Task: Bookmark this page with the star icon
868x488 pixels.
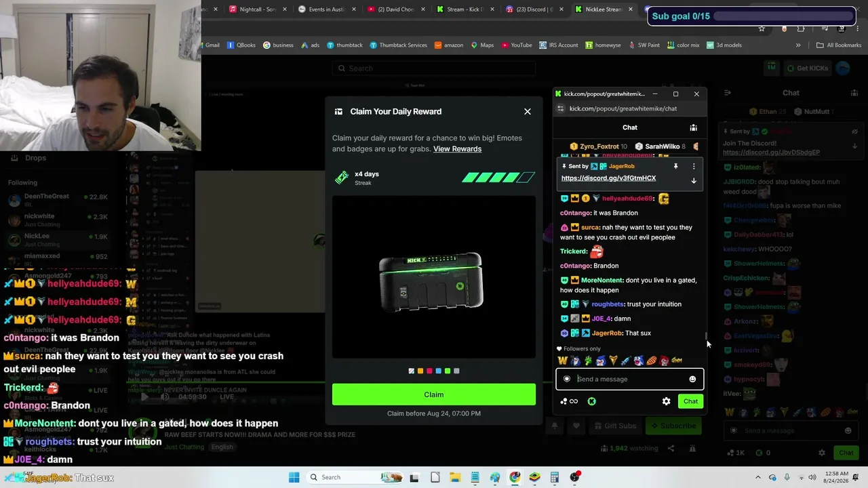Action: tap(762, 28)
